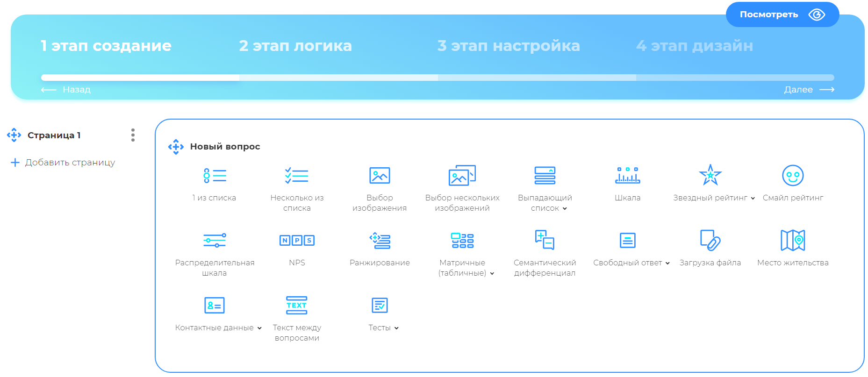Open the 'Контактные данные' dropdown chevron

tap(259, 328)
